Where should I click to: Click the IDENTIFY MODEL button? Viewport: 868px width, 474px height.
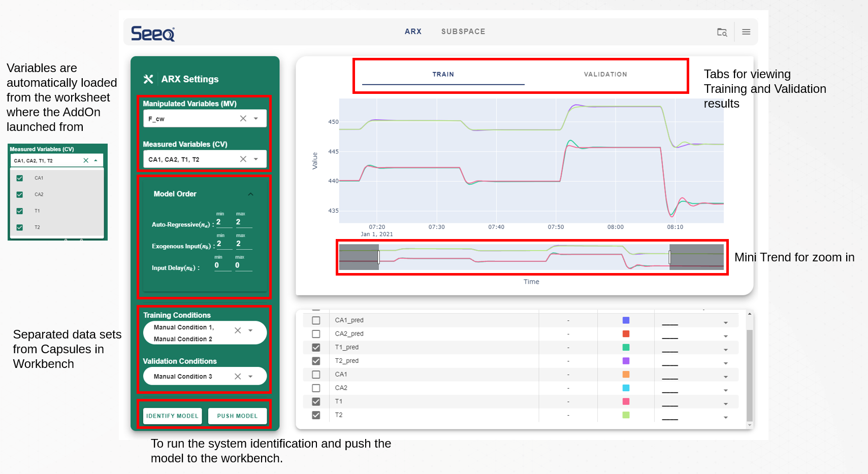click(172, 416)
